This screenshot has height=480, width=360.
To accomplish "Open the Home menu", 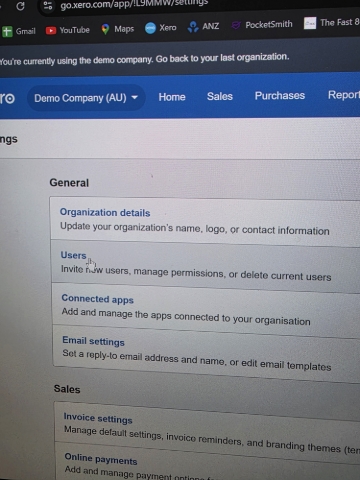I will (172, 97).
